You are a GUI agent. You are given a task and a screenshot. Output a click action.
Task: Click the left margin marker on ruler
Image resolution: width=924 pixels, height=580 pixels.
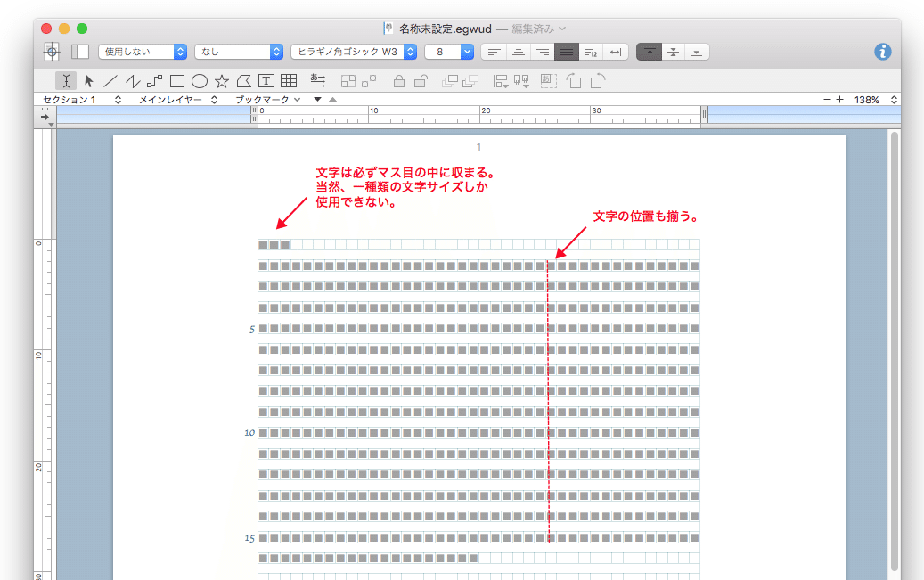tap(255, 114)
